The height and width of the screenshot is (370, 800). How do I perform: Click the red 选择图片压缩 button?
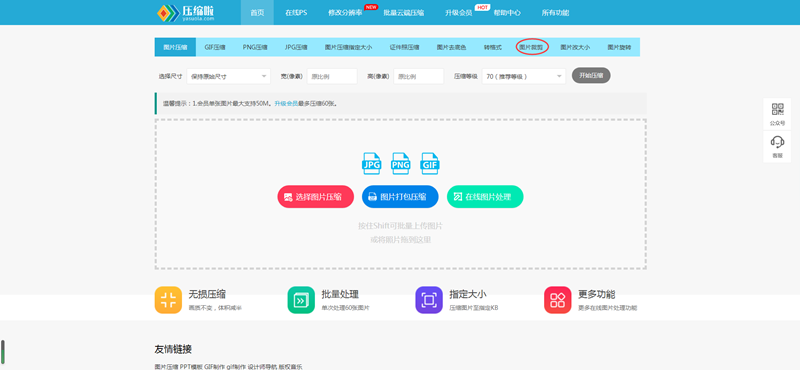pyautogui.click(x=316, y=196)
